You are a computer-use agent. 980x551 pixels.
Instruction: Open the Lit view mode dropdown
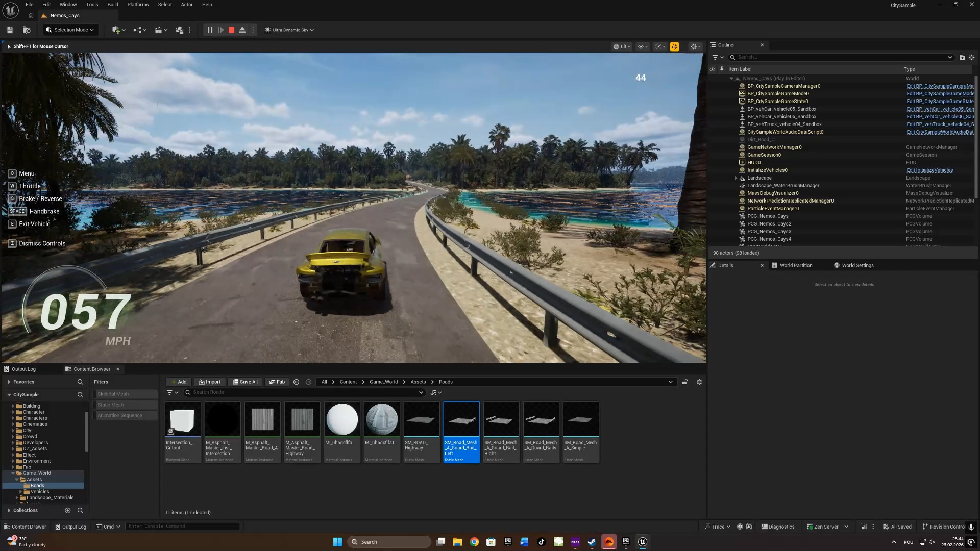coord(622,46)
